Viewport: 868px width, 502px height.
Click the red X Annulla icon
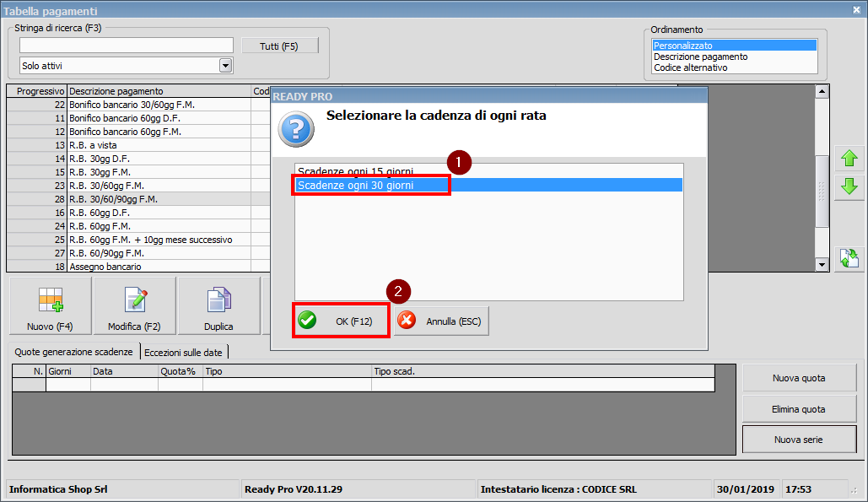pyautogui.click(x=407, y=320)
